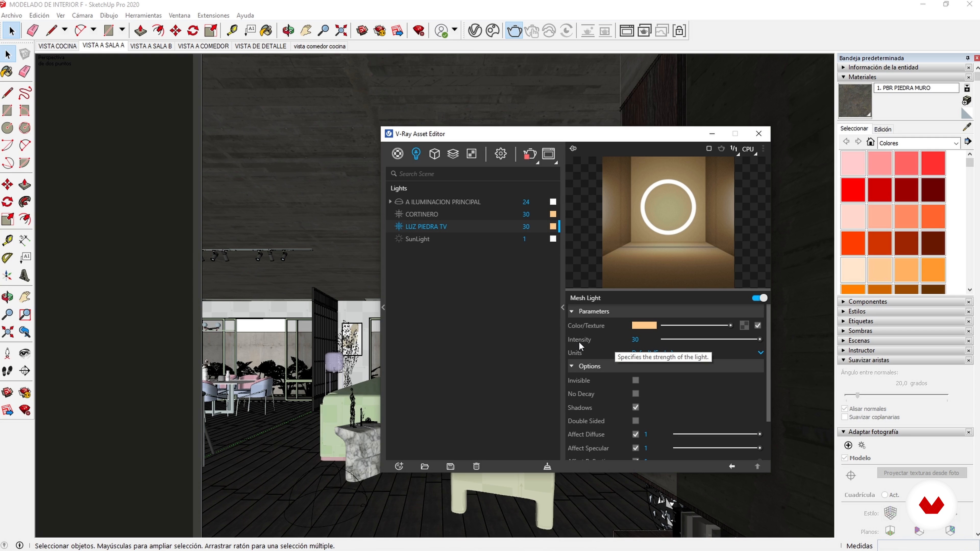
Task: Save the asset with the floppy disk icon
Action: point(450,466)
